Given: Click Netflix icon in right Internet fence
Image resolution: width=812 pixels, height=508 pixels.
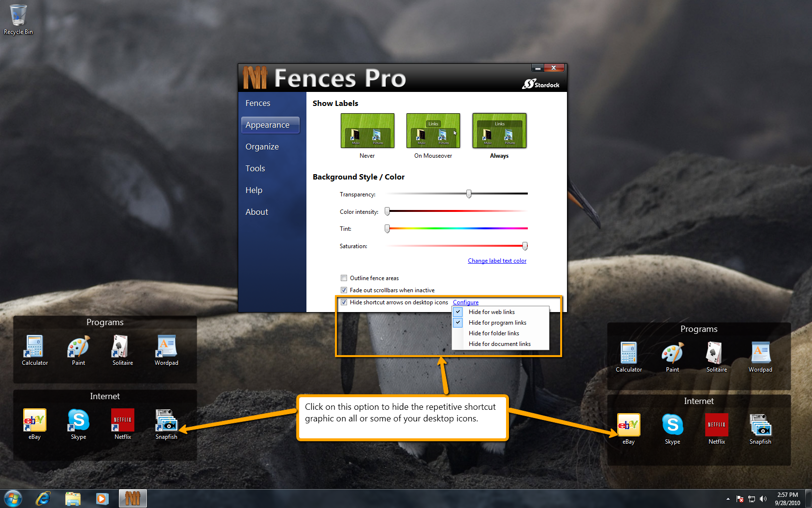Looking at the screenshot, I should 716,429.
